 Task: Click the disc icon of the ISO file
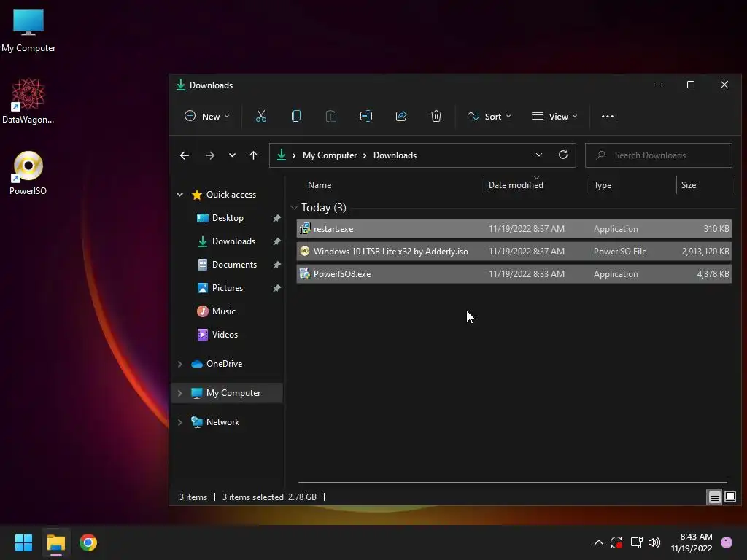pyautogui.click(x=305, y=252)
